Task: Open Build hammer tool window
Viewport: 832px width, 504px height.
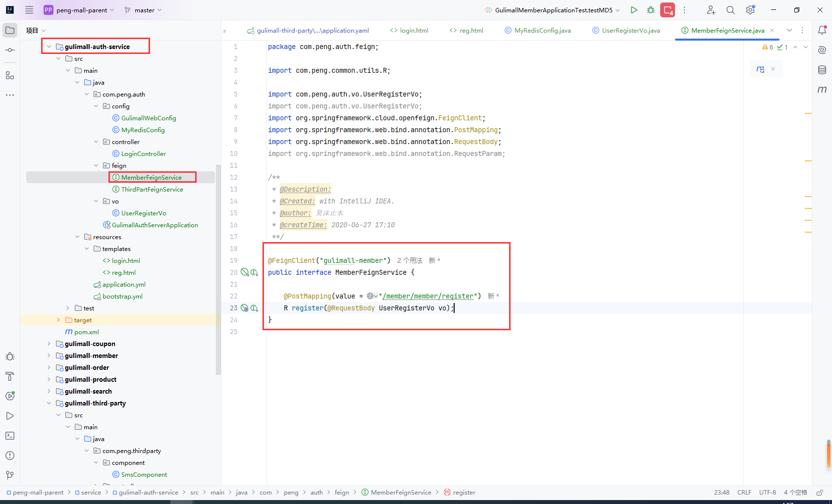Action: 10,376
